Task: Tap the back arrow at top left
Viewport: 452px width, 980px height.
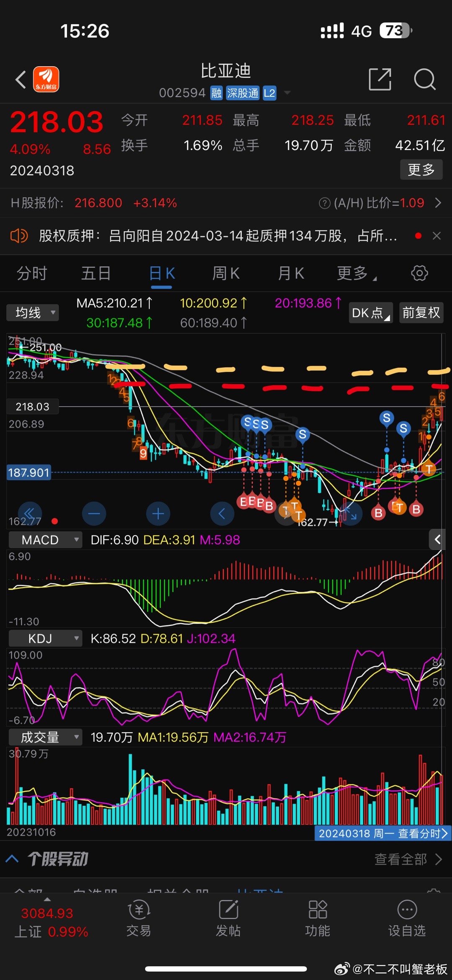Action: pos(21,80)
